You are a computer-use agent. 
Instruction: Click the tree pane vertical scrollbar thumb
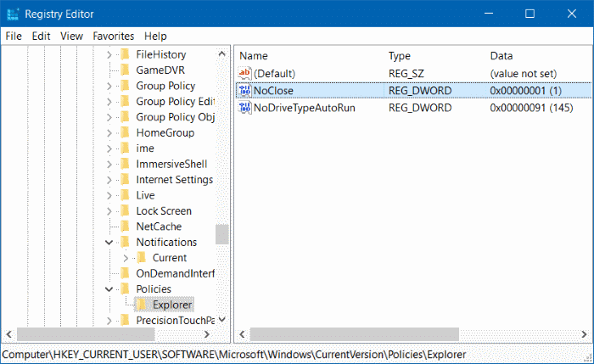tap(222, 234)
